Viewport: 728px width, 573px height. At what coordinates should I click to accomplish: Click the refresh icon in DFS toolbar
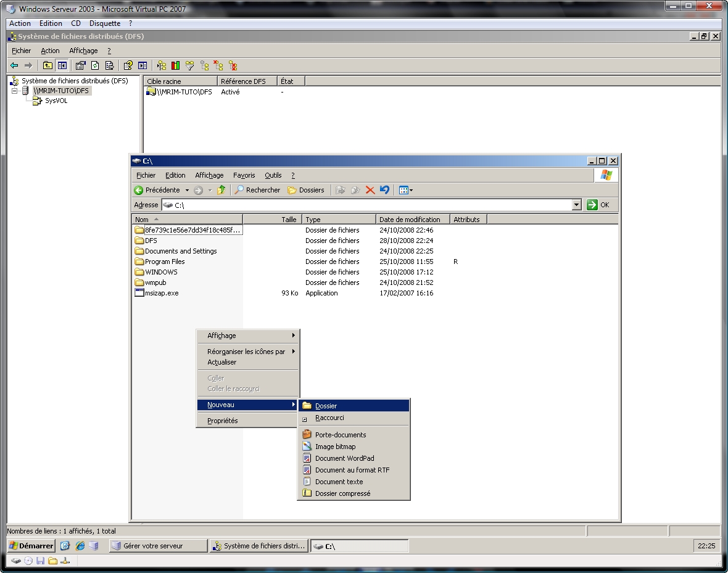click(95, 65)
